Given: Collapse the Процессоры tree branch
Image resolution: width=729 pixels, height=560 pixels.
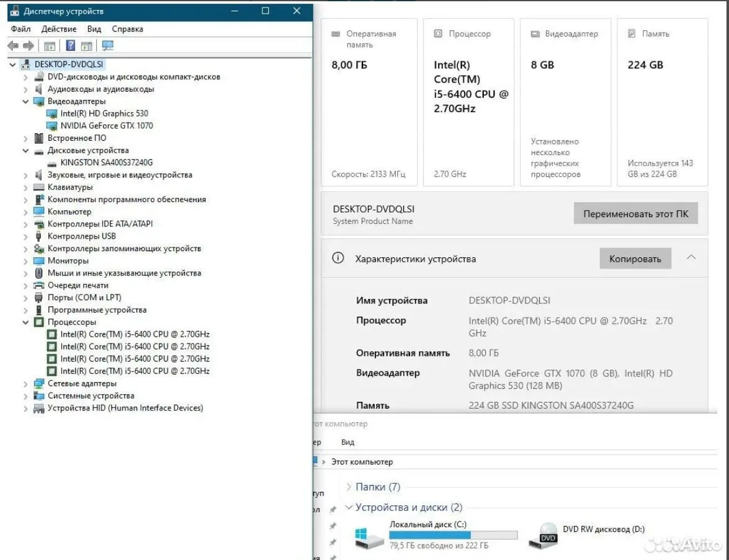Looking at the screenshot, I should tap(25, 322).
